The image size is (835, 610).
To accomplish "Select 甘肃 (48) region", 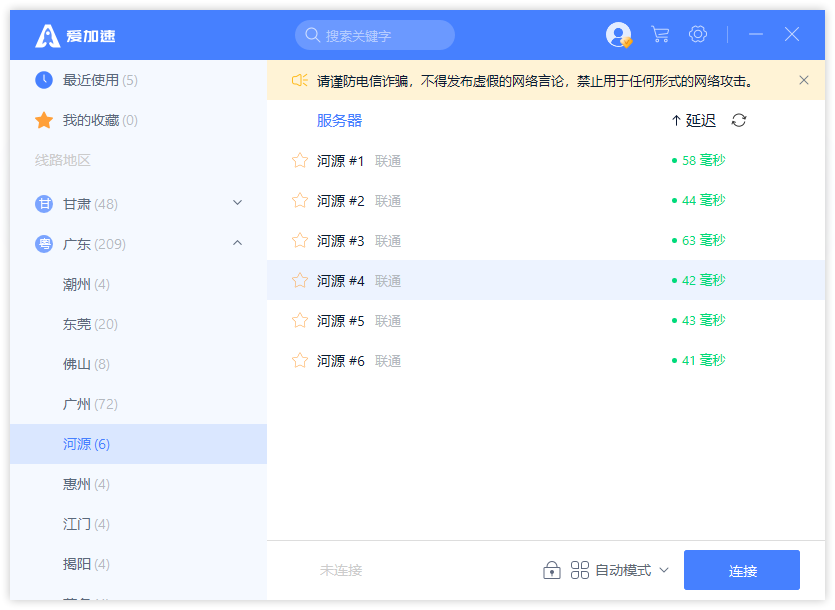I will 138,204.
